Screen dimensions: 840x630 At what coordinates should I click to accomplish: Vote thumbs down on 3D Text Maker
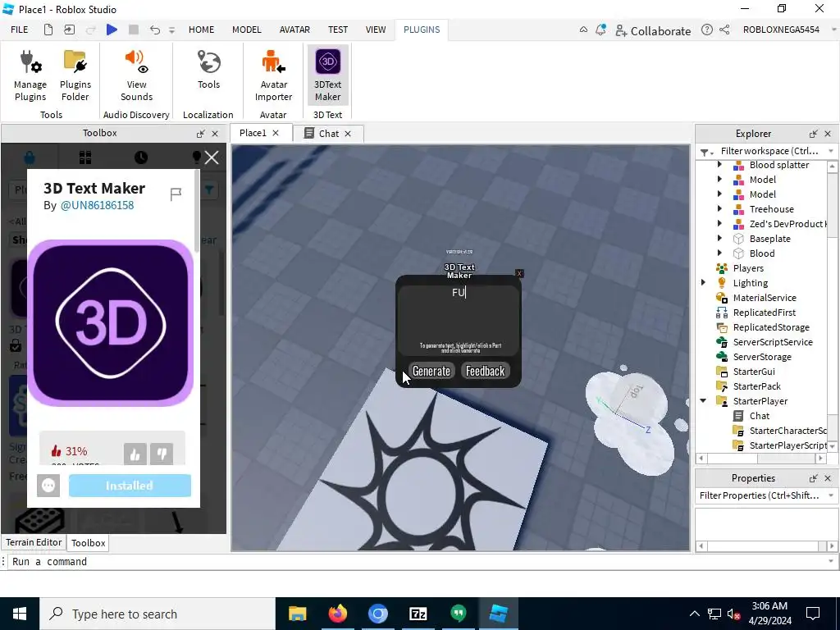click(162, 454)
